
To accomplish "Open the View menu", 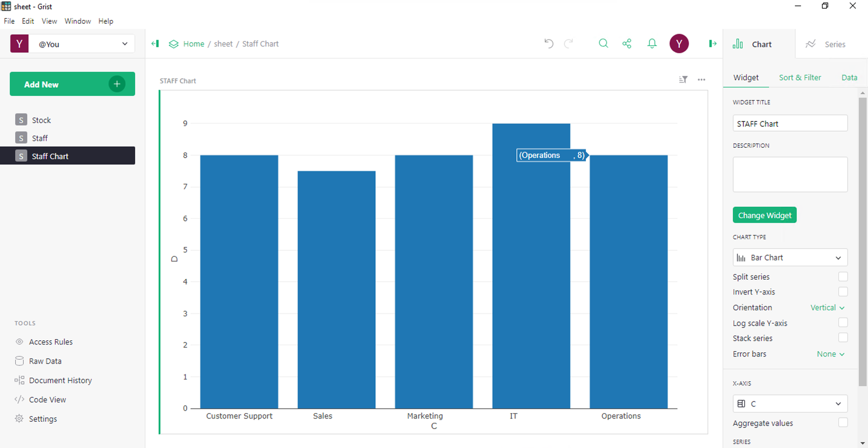I will (x=49, y=21).
